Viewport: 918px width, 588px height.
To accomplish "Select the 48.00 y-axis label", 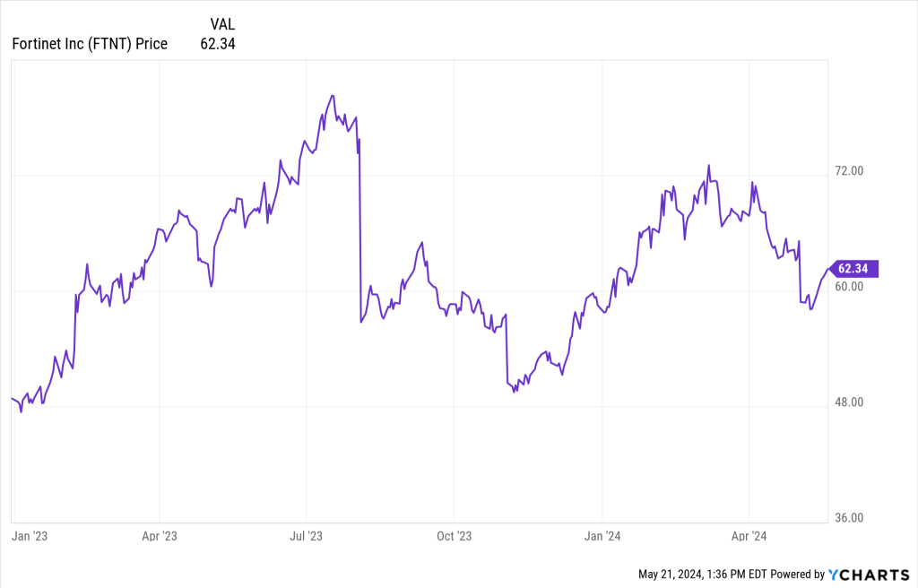I will (x=850, y=402).
